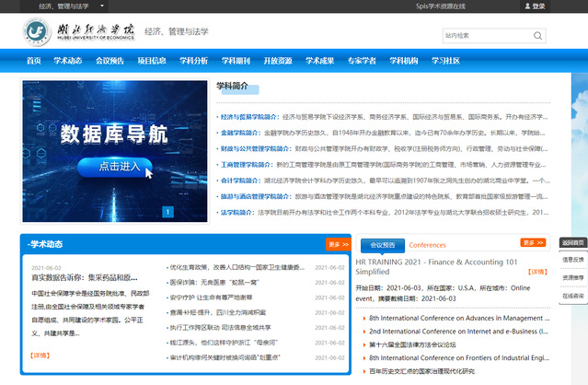Screen dimensions: 588x385
Task: Click 返回首页 in the right floating sidebar
Action: coord(572,243)
